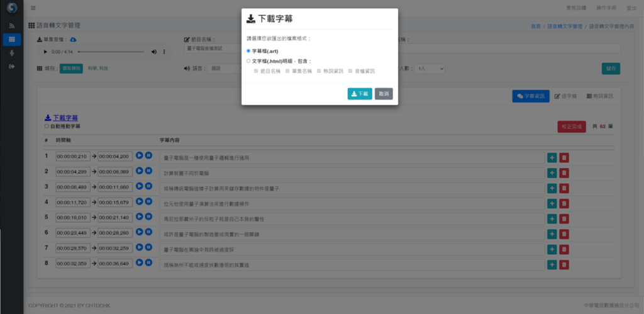This screenshot has width=644, height=314.
Task: Add a row after subtitle 7
Action: 552,249
